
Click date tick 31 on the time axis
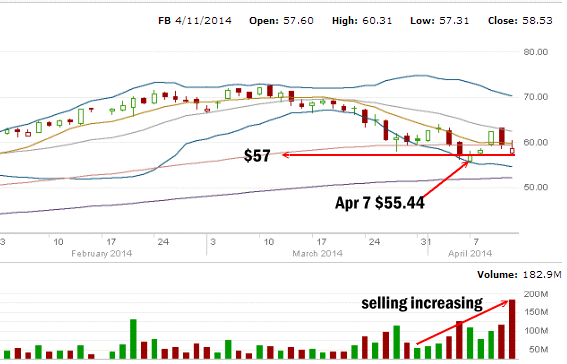(426, 241)
